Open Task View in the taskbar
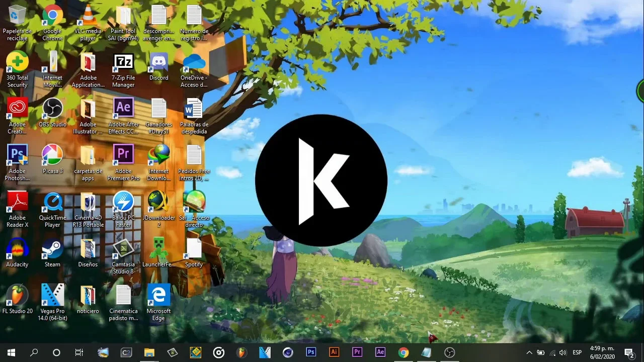This screenshot has height=362, width=644. [x=79, y=352]
